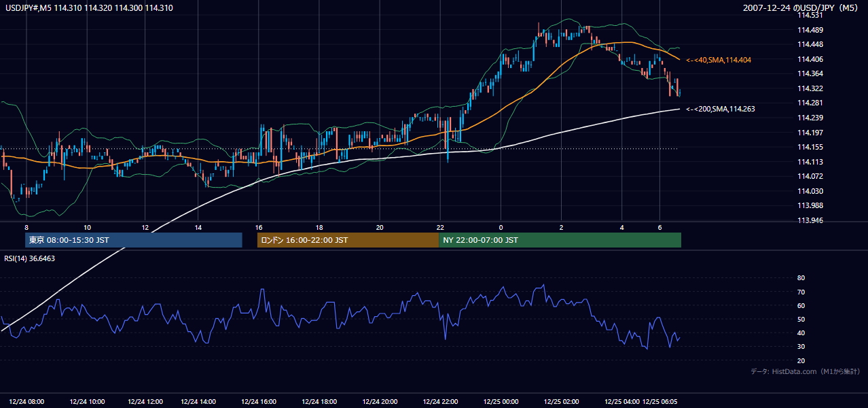Viewport: 868px width, 408px height.
Task: Click price axis value 114.489
Action: tap(810, 30)
